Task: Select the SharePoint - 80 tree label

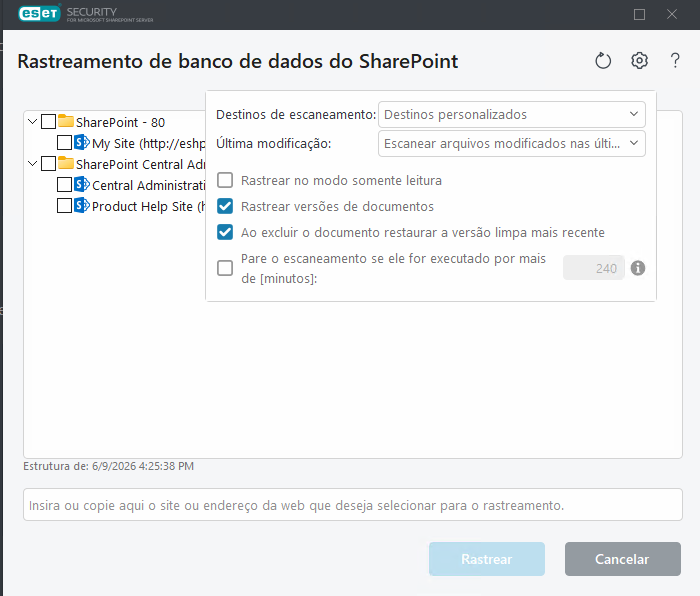Action: [x=120, y=122]
